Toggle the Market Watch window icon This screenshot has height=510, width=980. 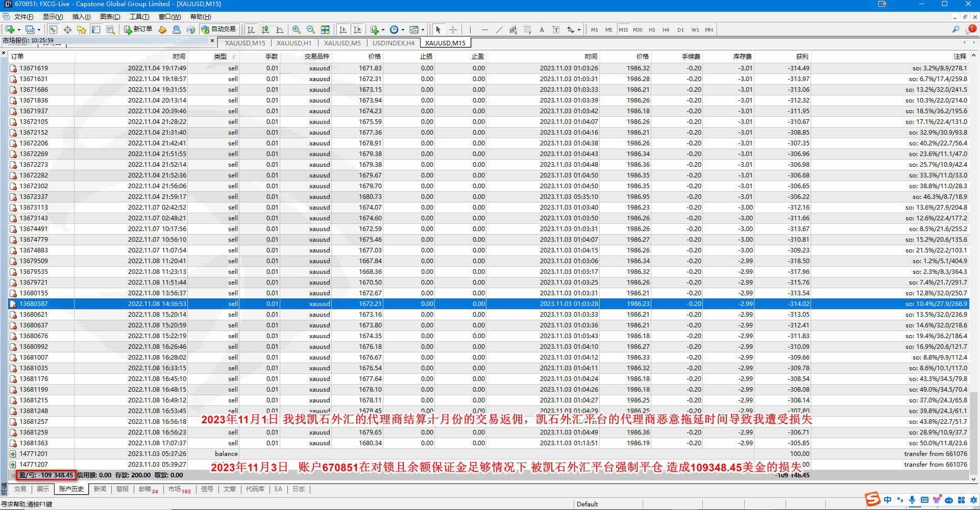point(53,30)
